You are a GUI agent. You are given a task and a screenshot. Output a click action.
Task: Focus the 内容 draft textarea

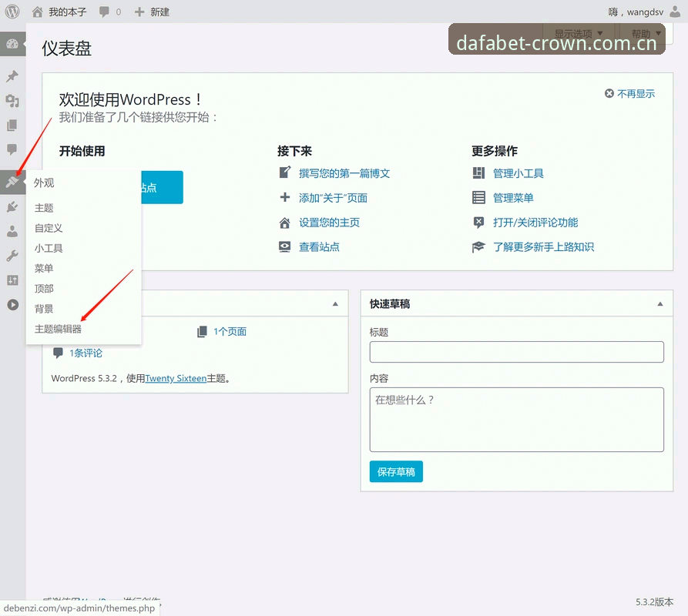[516, 420]
